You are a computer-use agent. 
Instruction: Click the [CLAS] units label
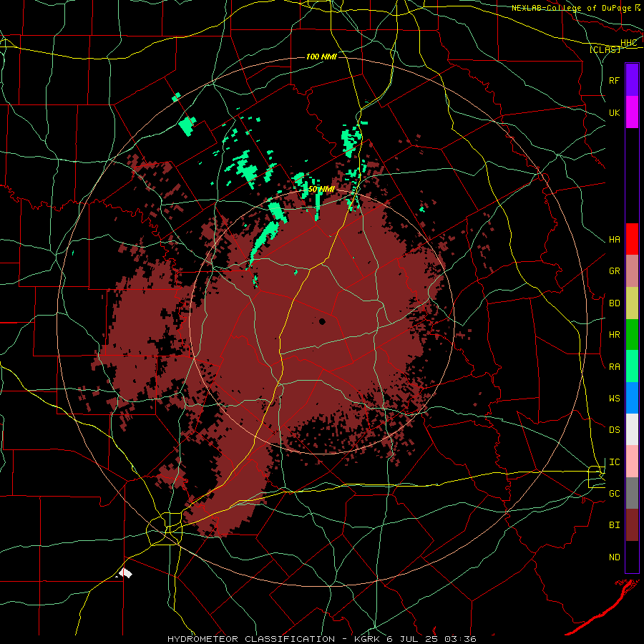pyautogui.click(x=605, y=49)
